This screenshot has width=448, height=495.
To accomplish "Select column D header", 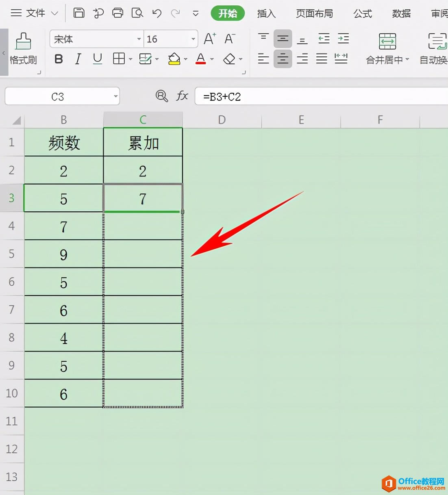I will [222, 120].
